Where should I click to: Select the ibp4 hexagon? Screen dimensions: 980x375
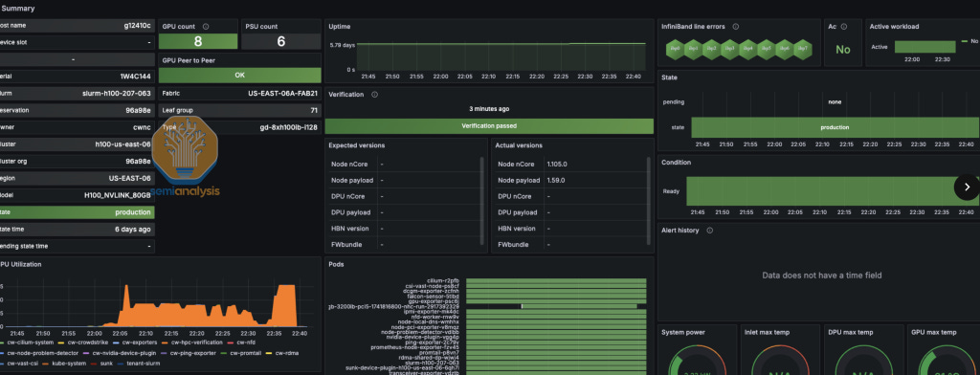(x=748, y=49)
